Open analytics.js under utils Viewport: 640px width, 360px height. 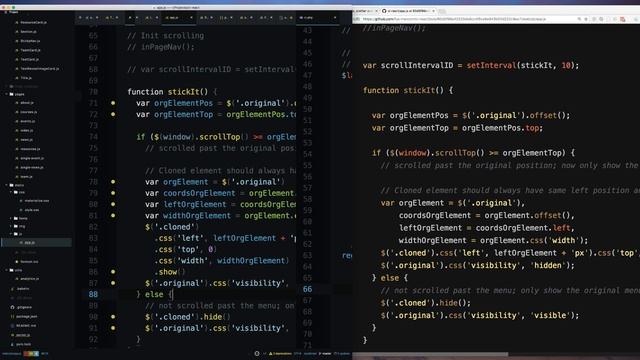(30, 279)
